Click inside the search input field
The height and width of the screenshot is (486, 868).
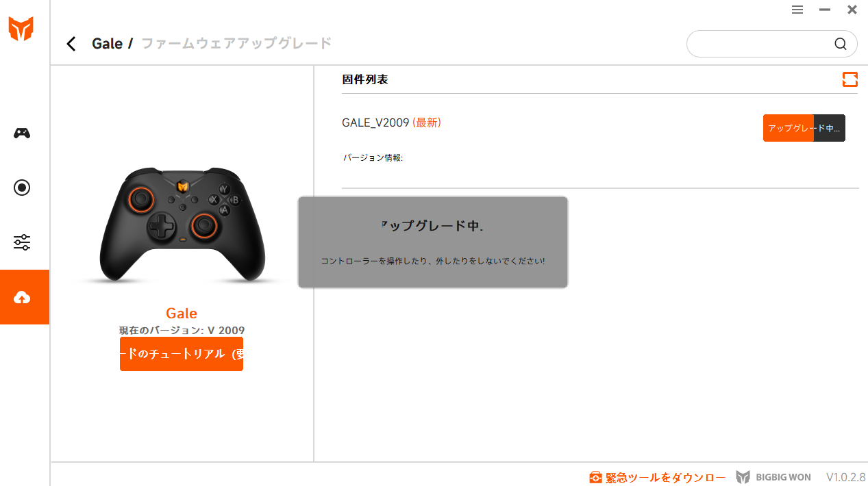coord(760,44)
